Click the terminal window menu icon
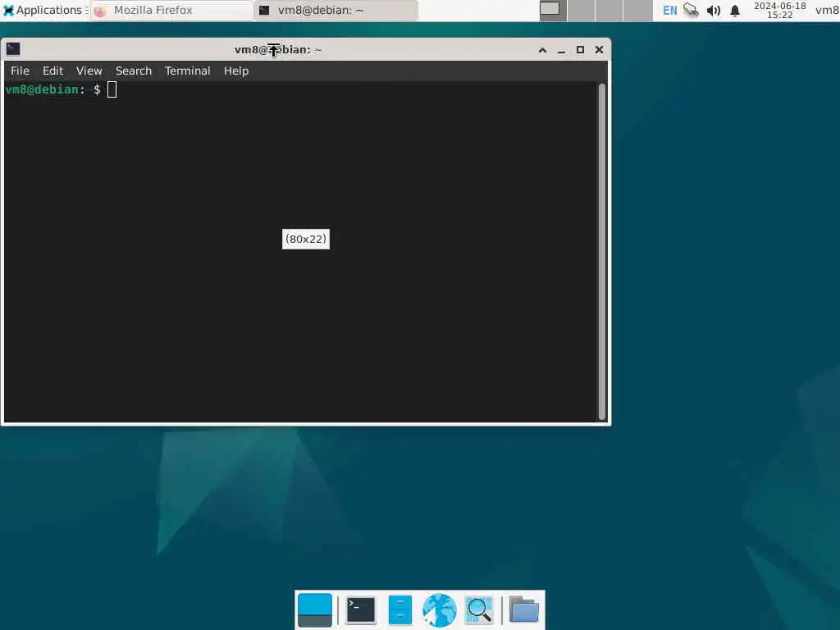 [x=13, y=49]
